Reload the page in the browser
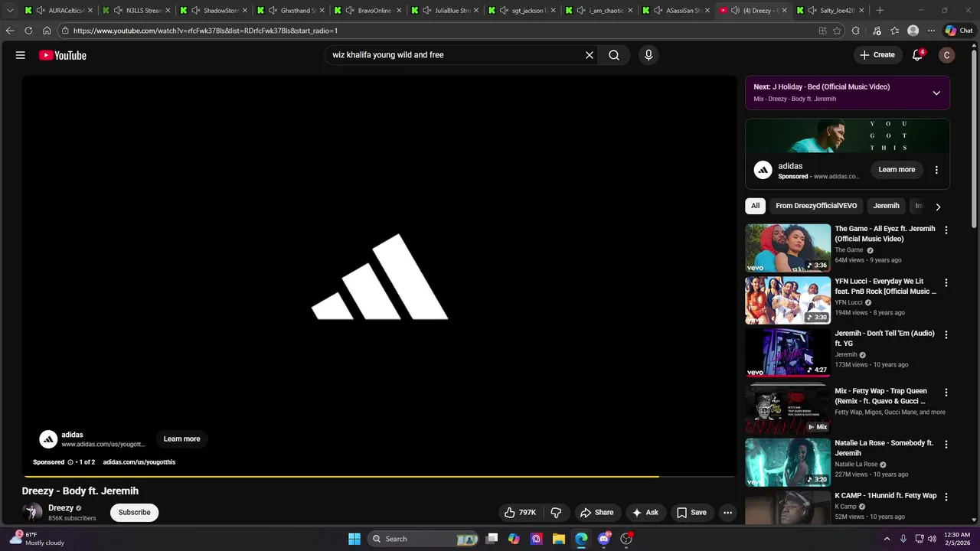Screen dimensions: 980x551 pos(28,31)
